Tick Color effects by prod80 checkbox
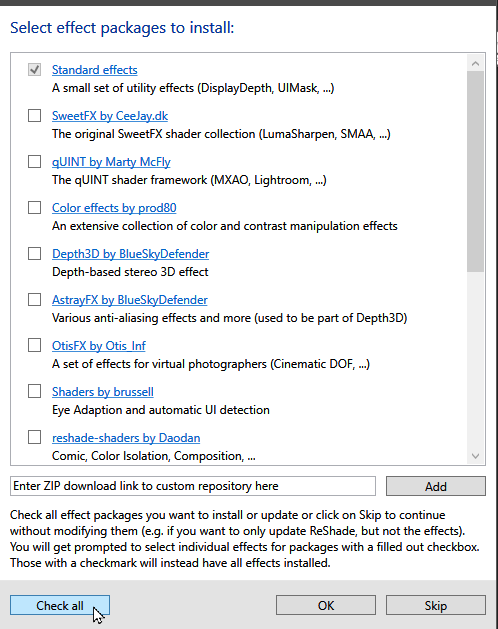The image size is (498, 629). click(x=35, y=208)
